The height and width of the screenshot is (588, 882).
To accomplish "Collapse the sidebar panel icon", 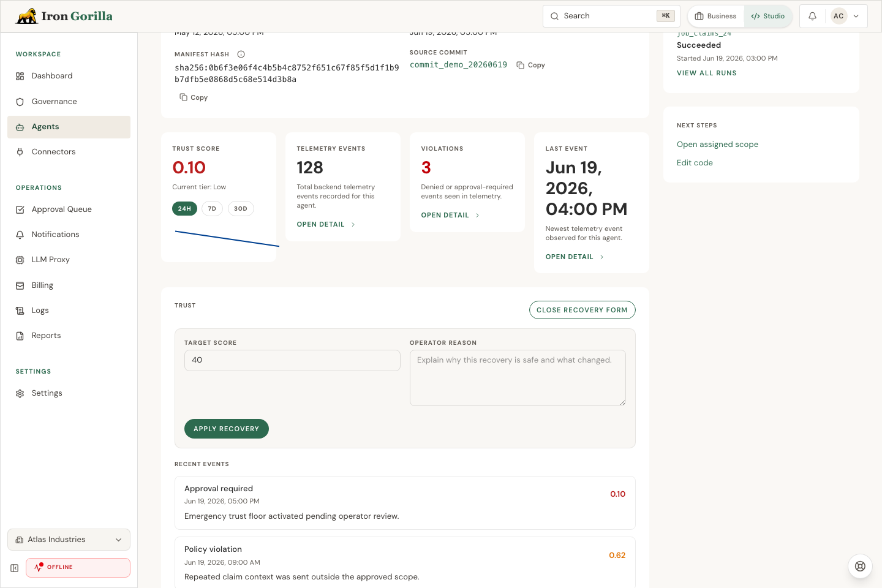I will coord(15,568).
